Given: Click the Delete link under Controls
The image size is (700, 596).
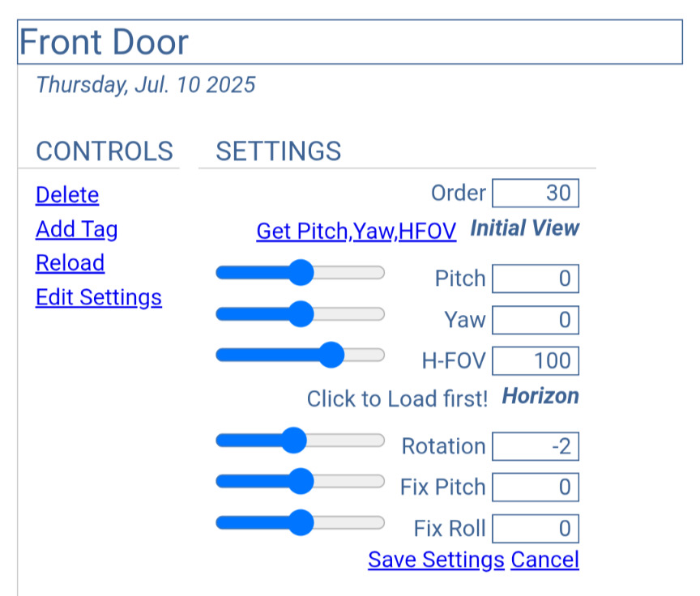Looking at the screenshot, I should (67, 195).
